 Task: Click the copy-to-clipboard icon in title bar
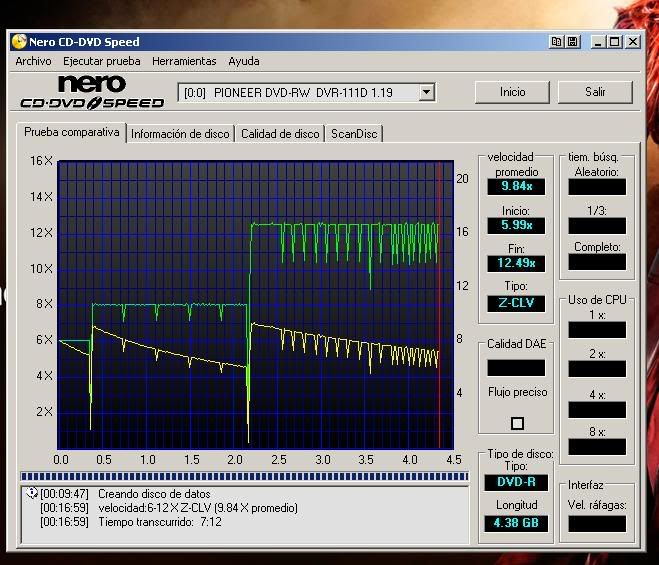(556, 42)
